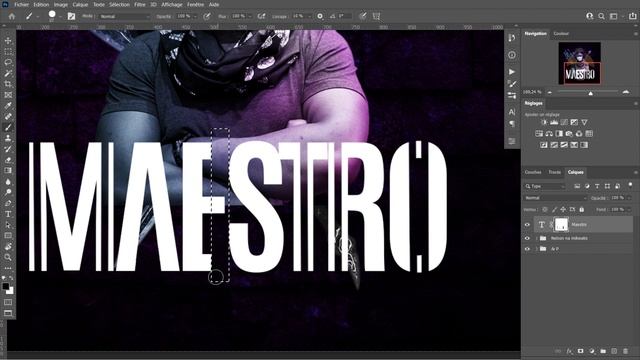Select the Clone Stamp tool
The height and width of the screenshot is (360, 640).
coord(8,138)
